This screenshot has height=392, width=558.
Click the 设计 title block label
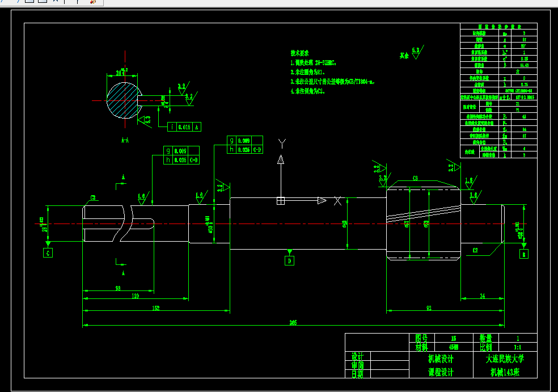[x=358, y=356]
